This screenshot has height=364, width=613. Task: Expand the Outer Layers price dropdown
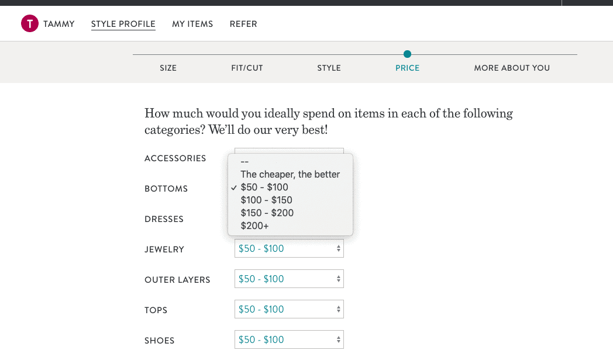click(289, 279)
